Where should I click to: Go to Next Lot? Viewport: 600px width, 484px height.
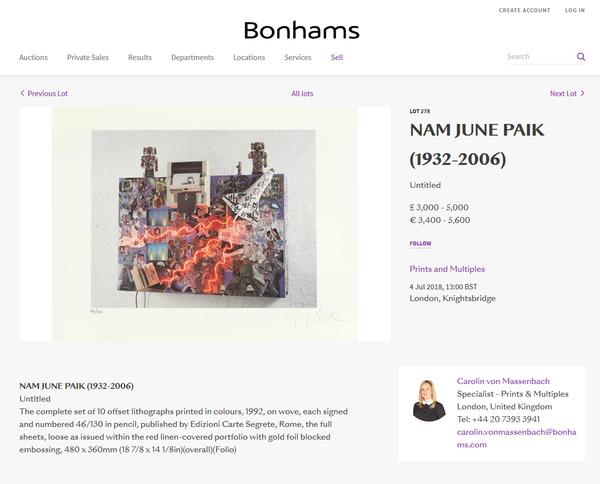click(567, 93)
